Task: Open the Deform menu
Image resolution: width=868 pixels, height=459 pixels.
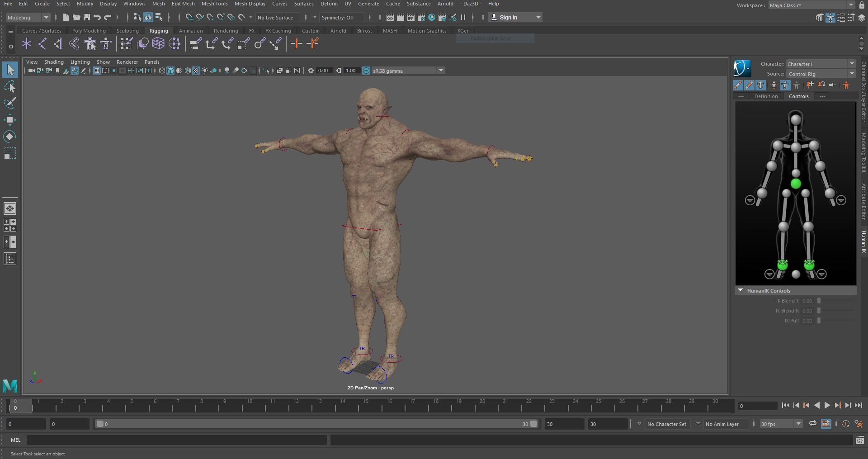Action: click(329, 4)
